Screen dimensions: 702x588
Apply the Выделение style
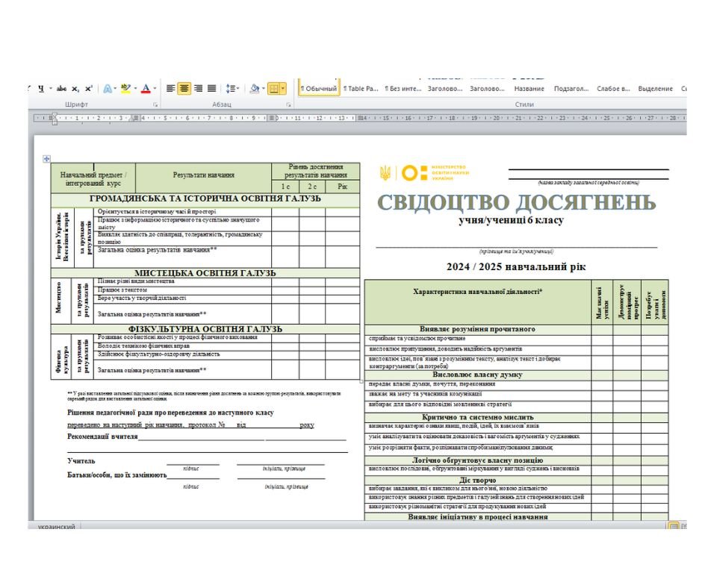point(656,89)
